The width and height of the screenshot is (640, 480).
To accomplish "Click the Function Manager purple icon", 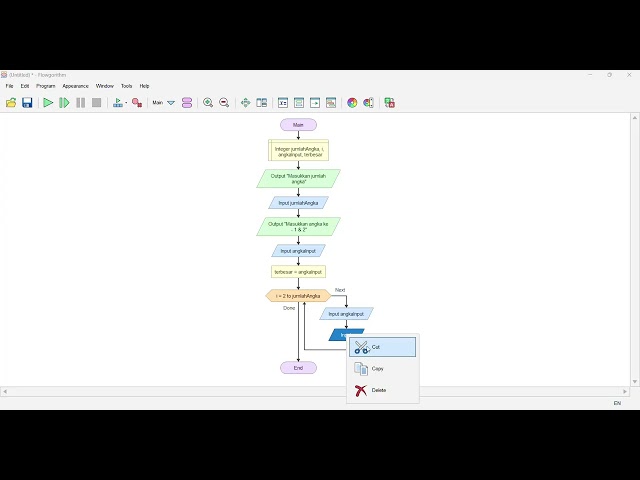I will coord(187,102).
